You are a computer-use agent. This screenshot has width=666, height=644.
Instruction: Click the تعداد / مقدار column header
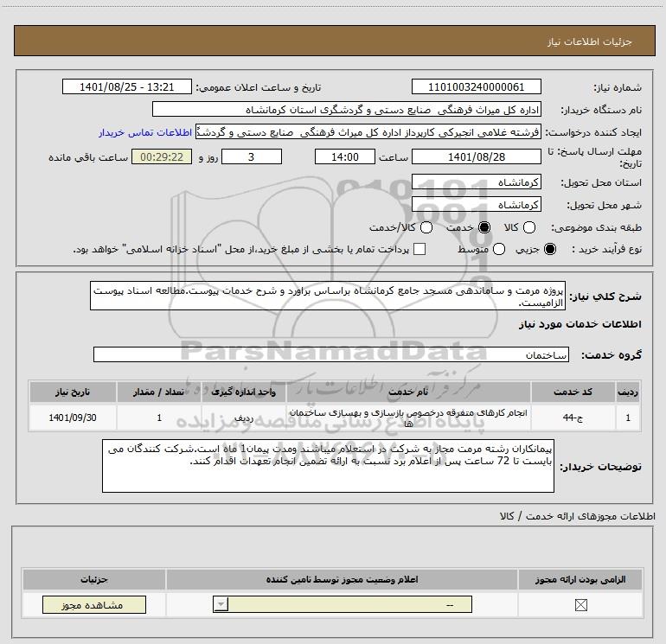click(159, 392)
